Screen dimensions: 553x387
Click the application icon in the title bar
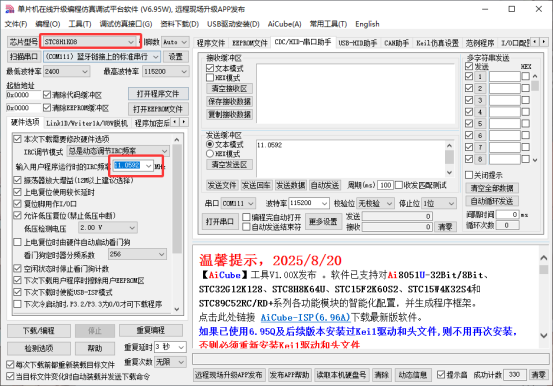tap(10, 8)
